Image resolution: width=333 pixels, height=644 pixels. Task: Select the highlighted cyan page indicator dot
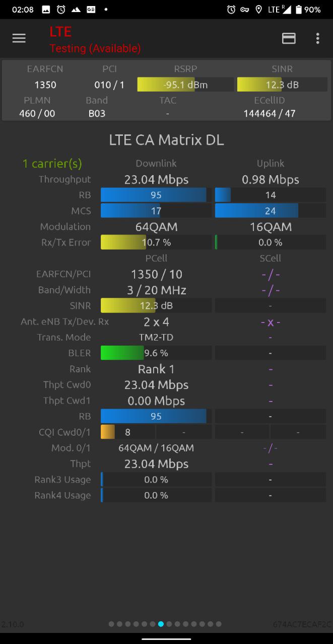click(x=161, y=624)
